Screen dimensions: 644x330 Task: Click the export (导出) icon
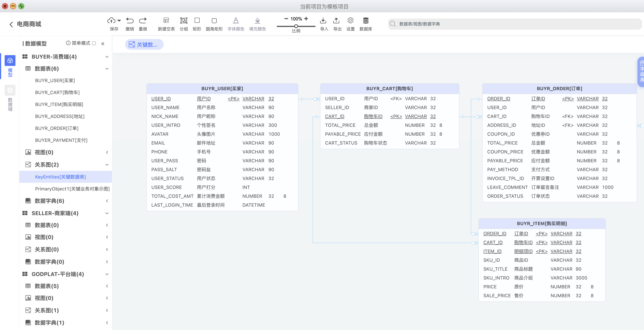click(336, 20)
